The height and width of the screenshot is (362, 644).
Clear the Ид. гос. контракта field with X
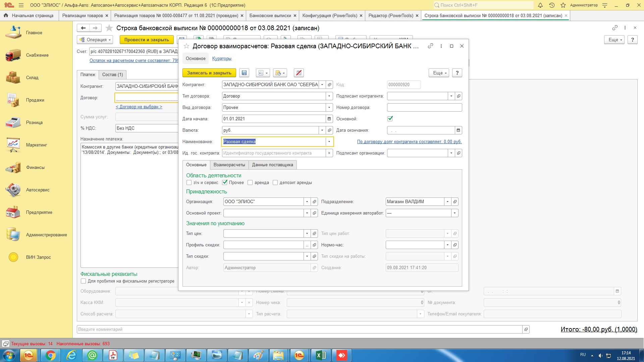329,153
